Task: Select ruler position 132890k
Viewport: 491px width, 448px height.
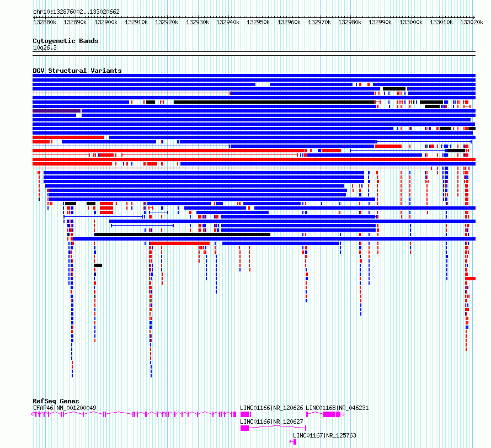Action: tap(75, 22)
